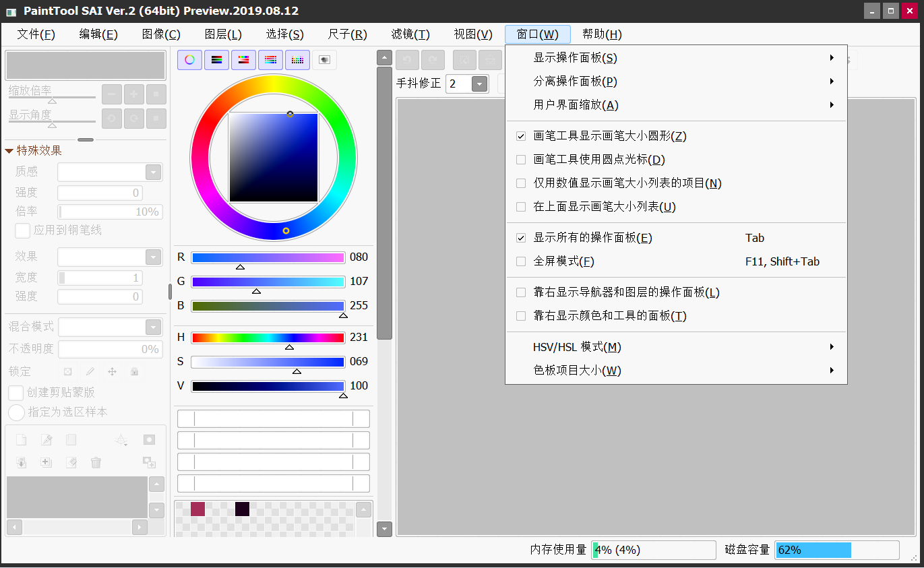The image size is (924, 568).
Task: Open the 视图 menu
Action: point(473,34)
